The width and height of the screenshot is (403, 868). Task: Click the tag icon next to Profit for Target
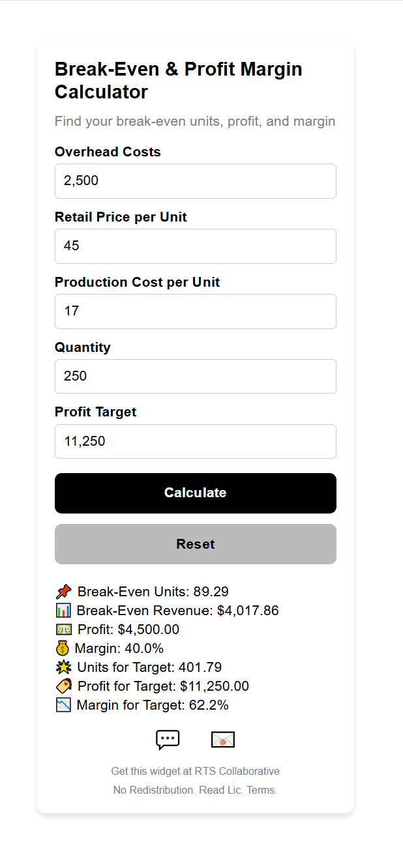pos(65,686)
